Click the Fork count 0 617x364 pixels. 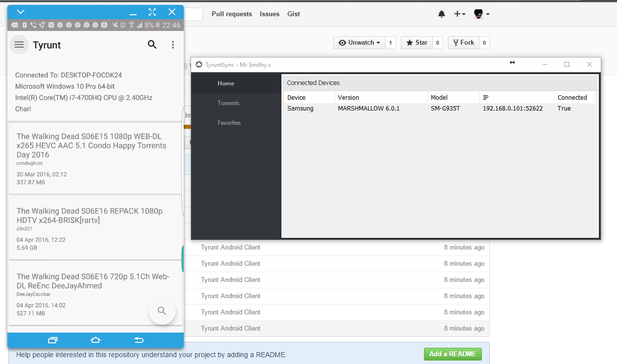coord(484,43)
